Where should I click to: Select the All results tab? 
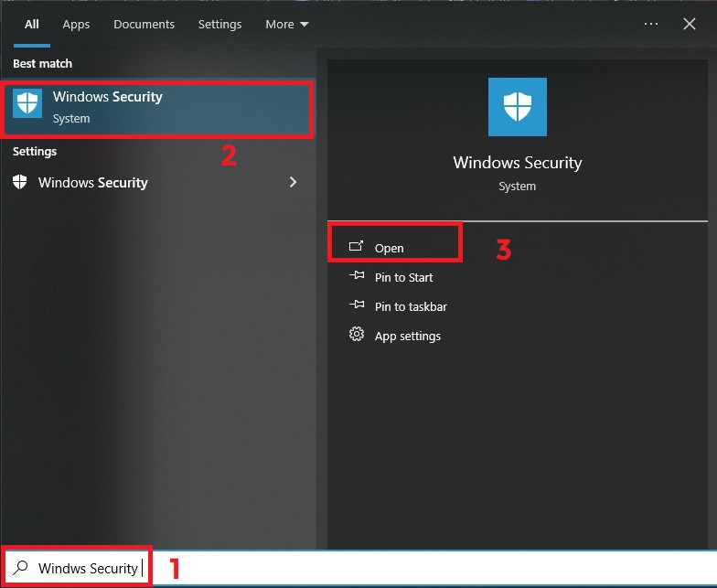coord(32,24)
